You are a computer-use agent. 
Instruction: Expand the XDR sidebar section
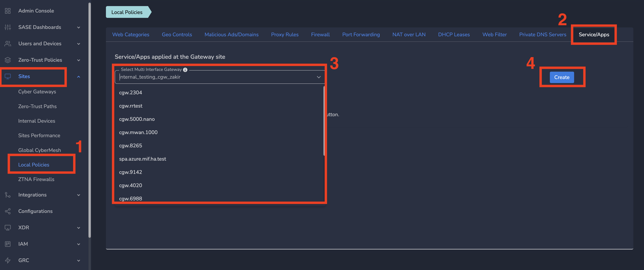(79, 228)
